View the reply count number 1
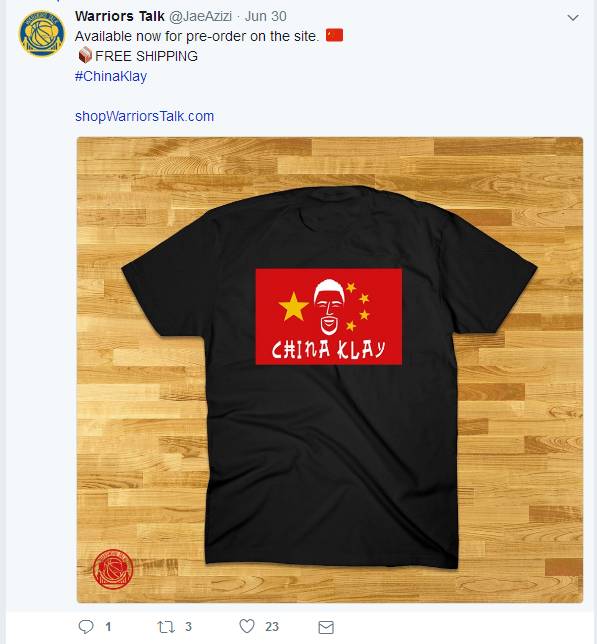 (x=108, y=627)
